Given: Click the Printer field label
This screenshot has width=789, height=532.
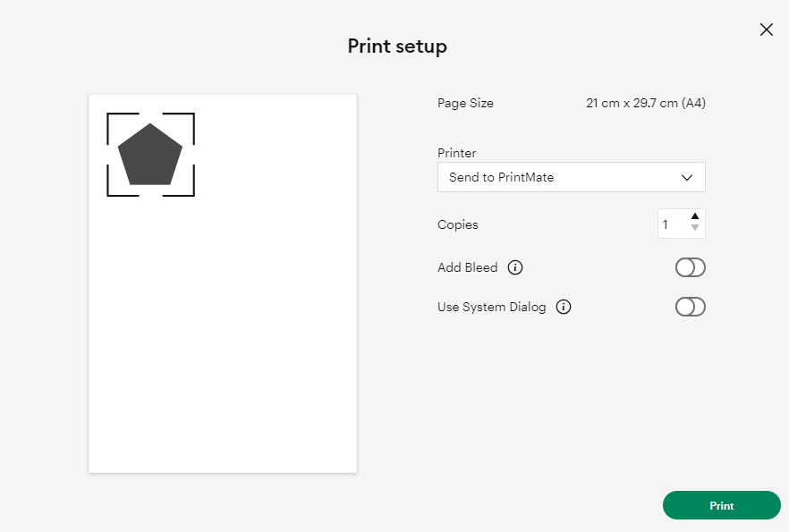Looking at the screenshot, I should pyautogui.click(x=456, y=153).
